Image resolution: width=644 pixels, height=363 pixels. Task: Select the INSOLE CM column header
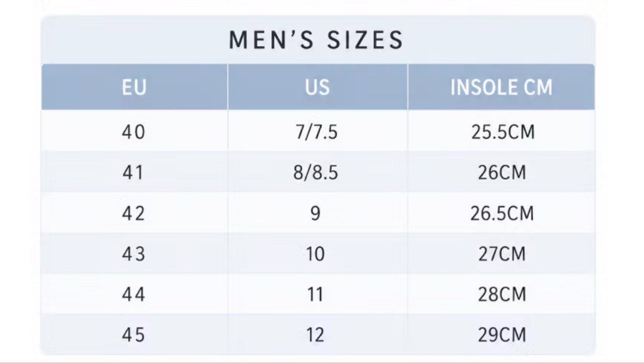click(501, 87)
